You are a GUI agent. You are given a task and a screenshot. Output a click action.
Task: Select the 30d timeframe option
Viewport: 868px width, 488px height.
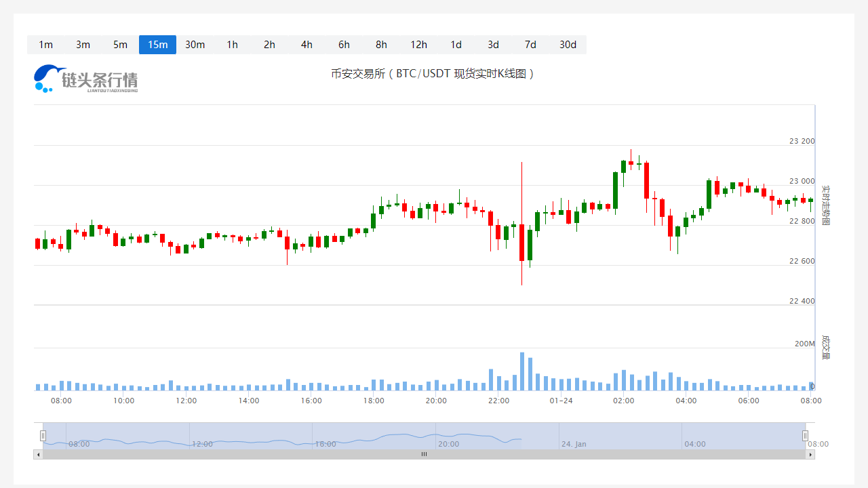[568, 44]
